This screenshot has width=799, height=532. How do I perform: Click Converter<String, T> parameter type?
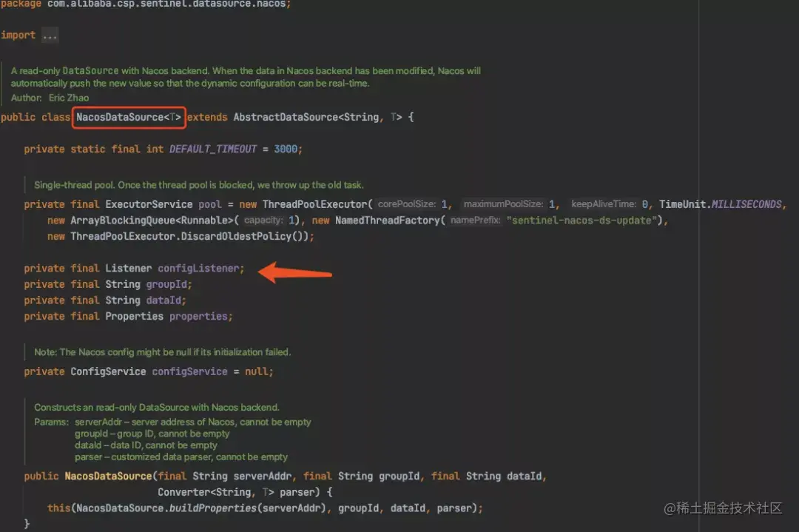coord(215,492)
